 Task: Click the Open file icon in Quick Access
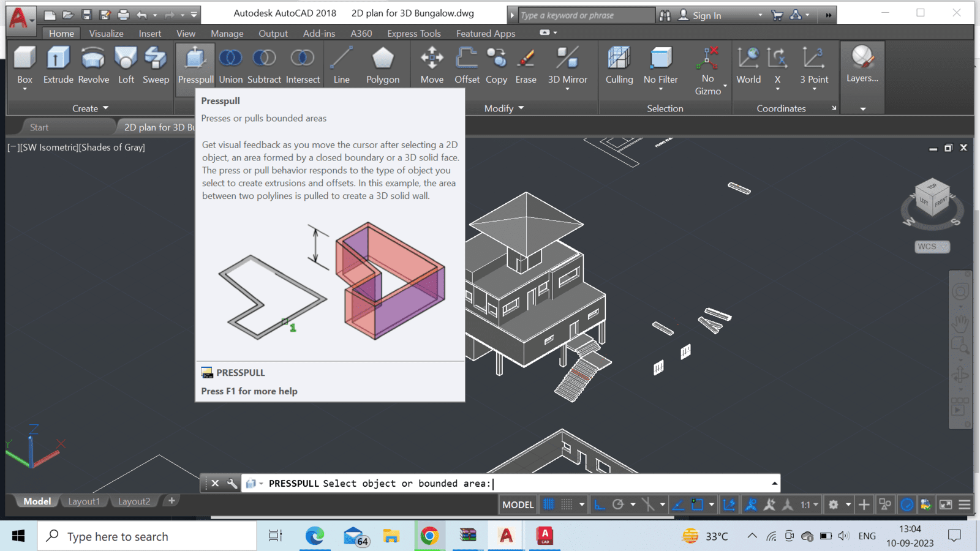click(68, 15)
